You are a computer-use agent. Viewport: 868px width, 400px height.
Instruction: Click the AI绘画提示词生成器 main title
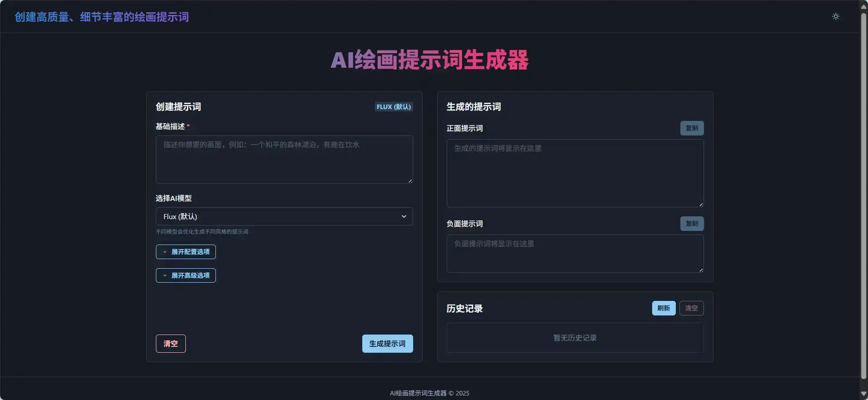pyautogui.click(x=429, y=60)
